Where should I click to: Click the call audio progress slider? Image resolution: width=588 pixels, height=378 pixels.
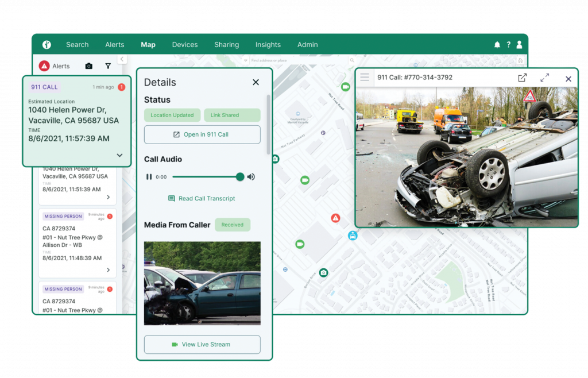tap(206, 177)
